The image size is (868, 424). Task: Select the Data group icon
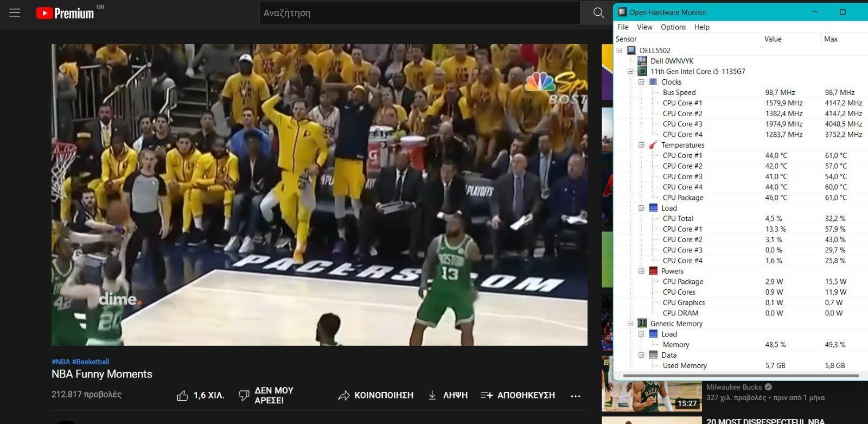click(x=653, y=355)
